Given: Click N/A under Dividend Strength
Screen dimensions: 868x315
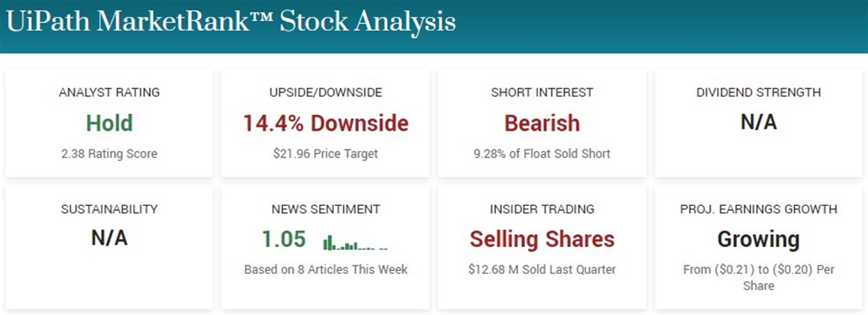Looking at the screenshot, I should [x=759, y=122].
